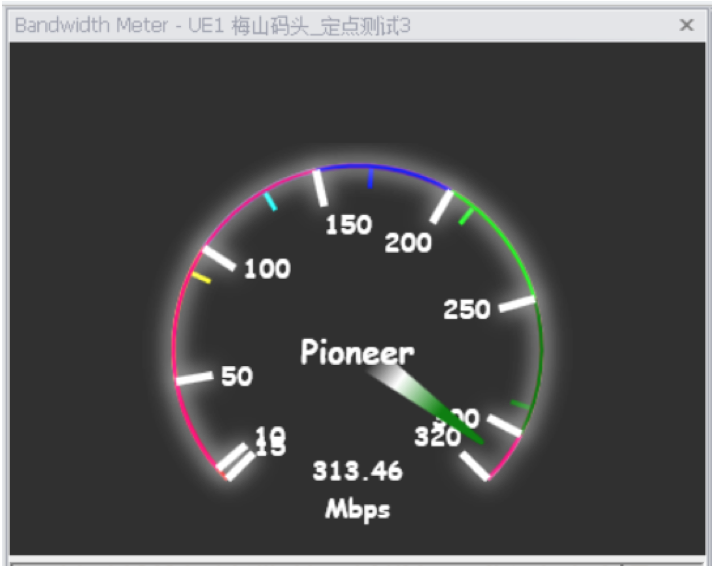Click the 313.46 speed readout

click(357, 471)
